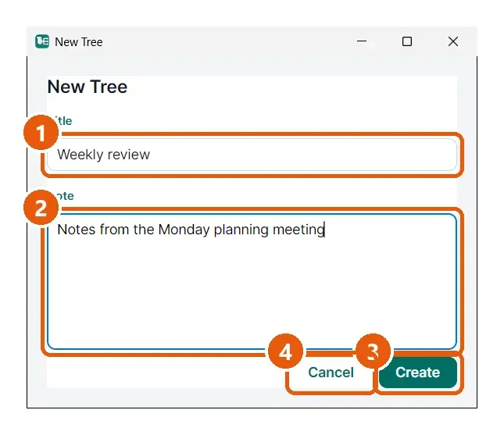Click the New Tree dialog heading
This screenshot has height=435, width=504.
(x=88, y=87)
